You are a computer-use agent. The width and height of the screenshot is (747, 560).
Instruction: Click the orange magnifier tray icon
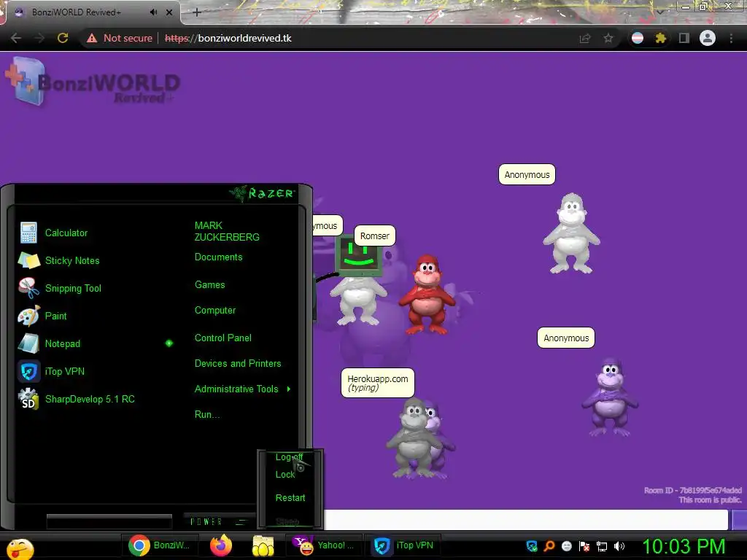549,546
